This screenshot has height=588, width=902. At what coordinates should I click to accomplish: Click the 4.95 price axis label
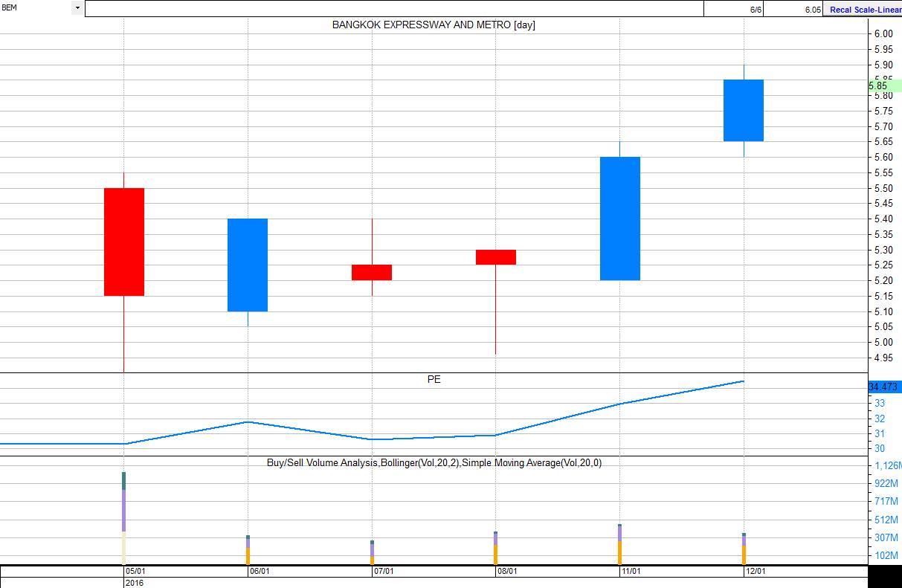pyautogui.click(x=883, y=358)
